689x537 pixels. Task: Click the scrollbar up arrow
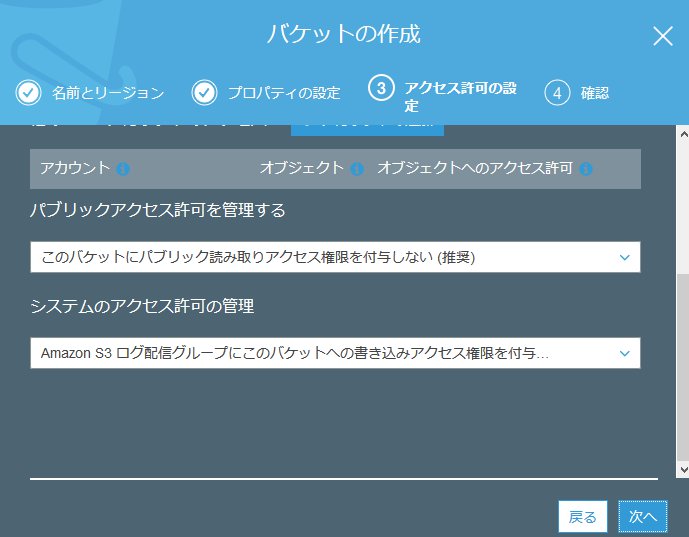click(682, 133)
